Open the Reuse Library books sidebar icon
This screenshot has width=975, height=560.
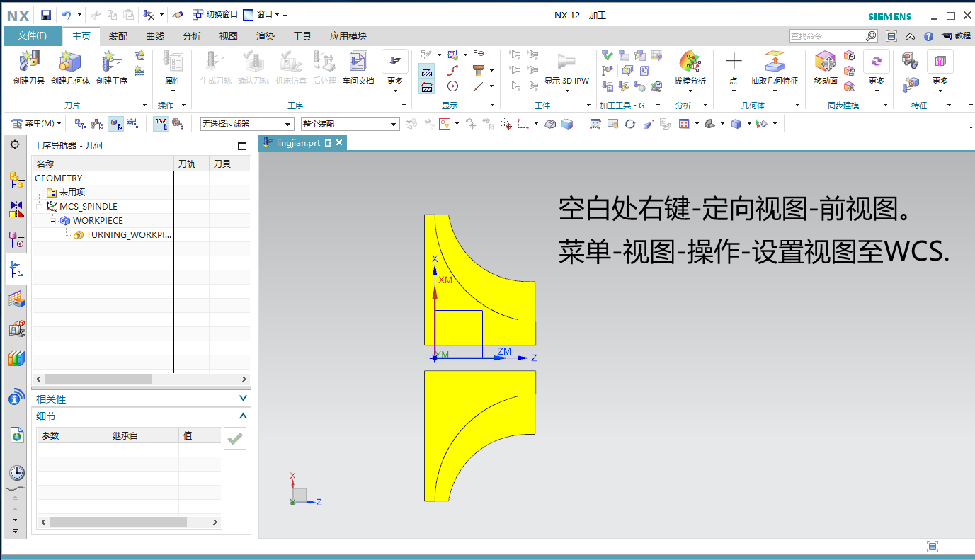tap(16, 358)
